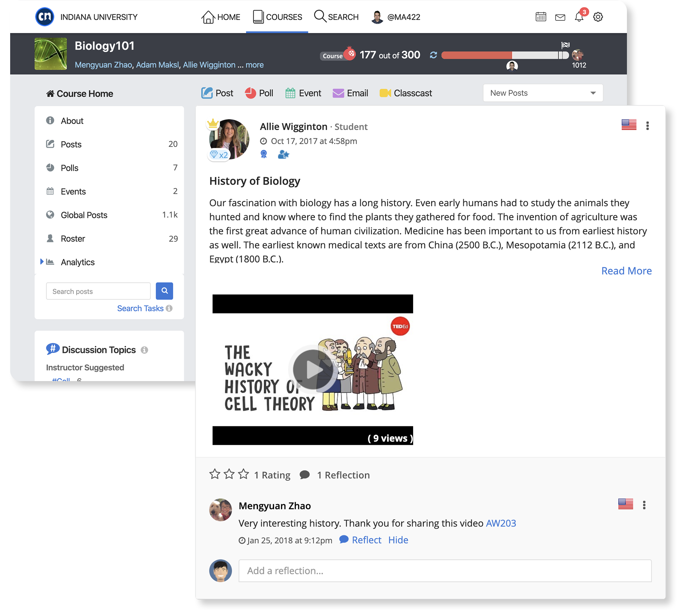This screenshot has width=683, height=616.
Task: Click Read More on the post
Action: 626,271
